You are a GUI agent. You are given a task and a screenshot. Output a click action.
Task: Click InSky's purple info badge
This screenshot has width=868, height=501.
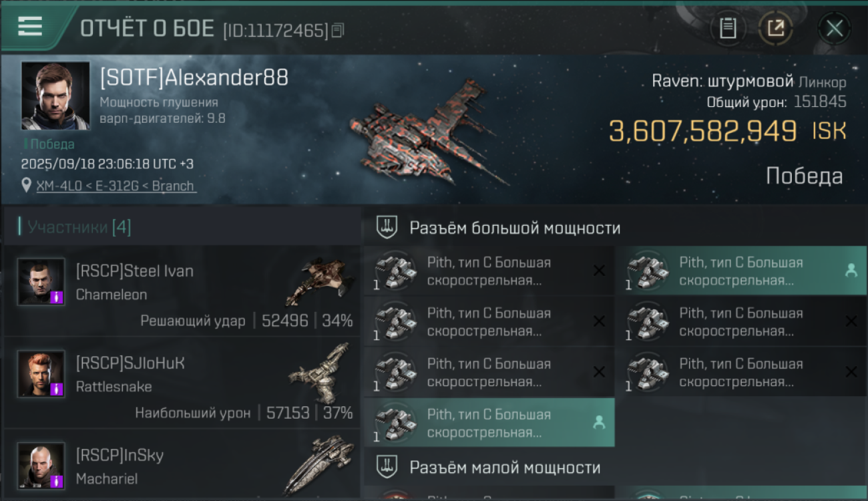pyautogui.click(x=57, y=481)
